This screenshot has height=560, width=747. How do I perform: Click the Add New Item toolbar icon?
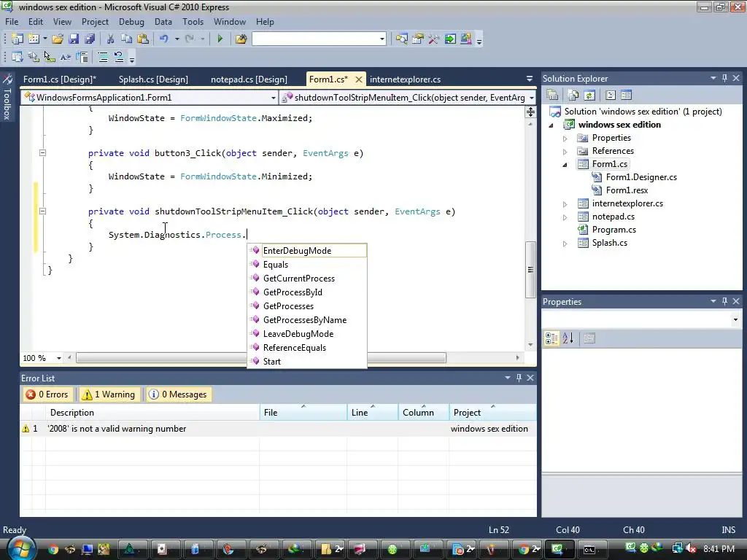34,39
